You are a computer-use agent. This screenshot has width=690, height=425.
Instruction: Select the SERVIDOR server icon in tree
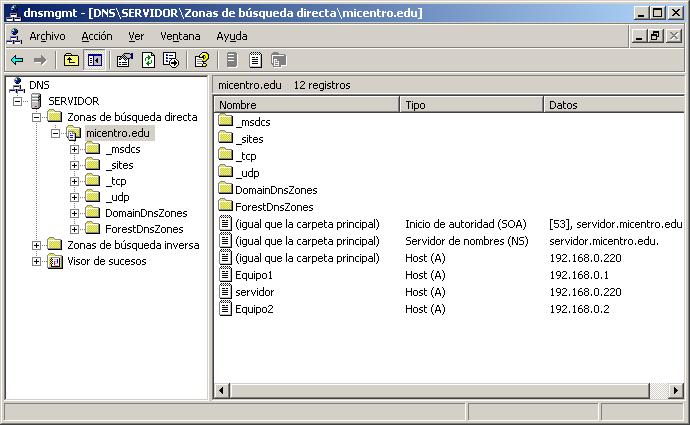pos(36,101)
